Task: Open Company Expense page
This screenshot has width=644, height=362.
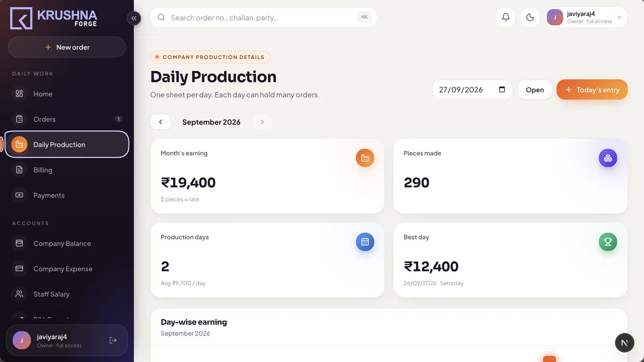Action: (x=67, y=269)
